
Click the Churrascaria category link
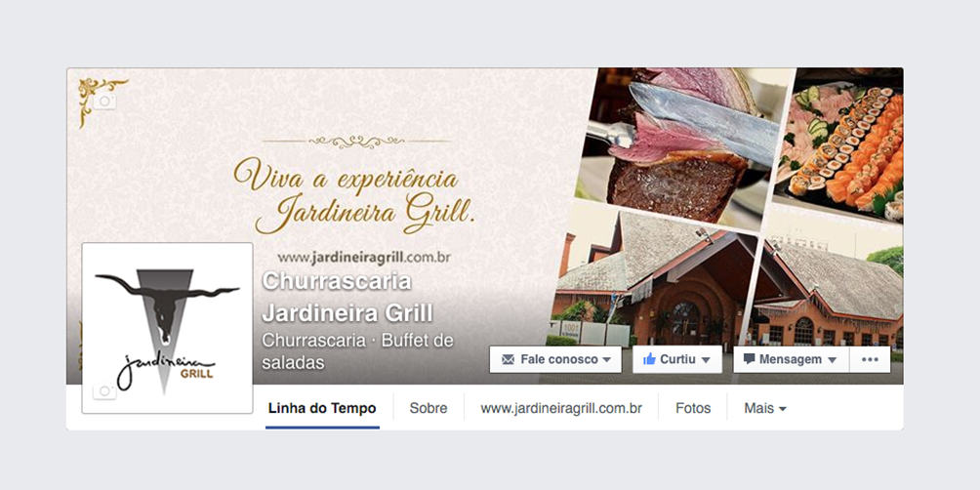313,341
